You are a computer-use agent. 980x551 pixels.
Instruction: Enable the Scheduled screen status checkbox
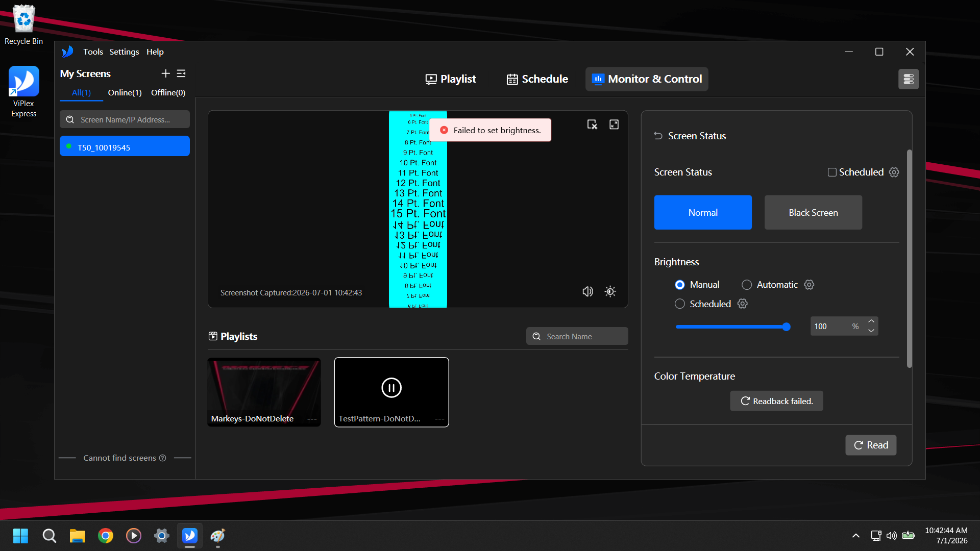coord(832,172)
